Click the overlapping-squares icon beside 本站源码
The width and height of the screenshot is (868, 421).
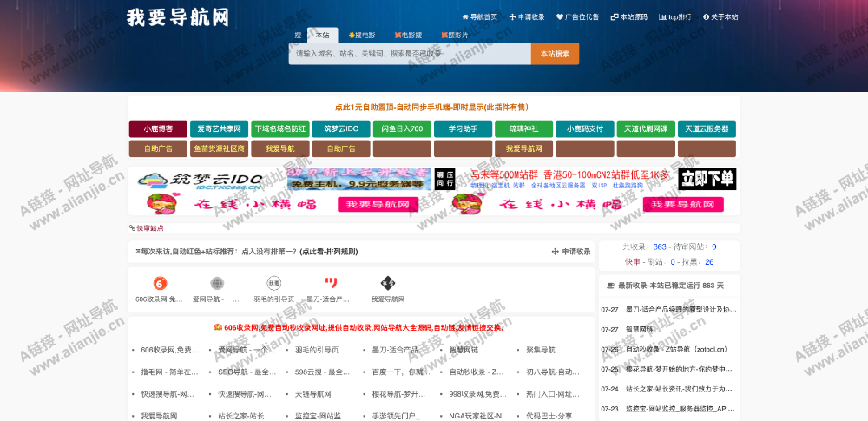[615, 17]
